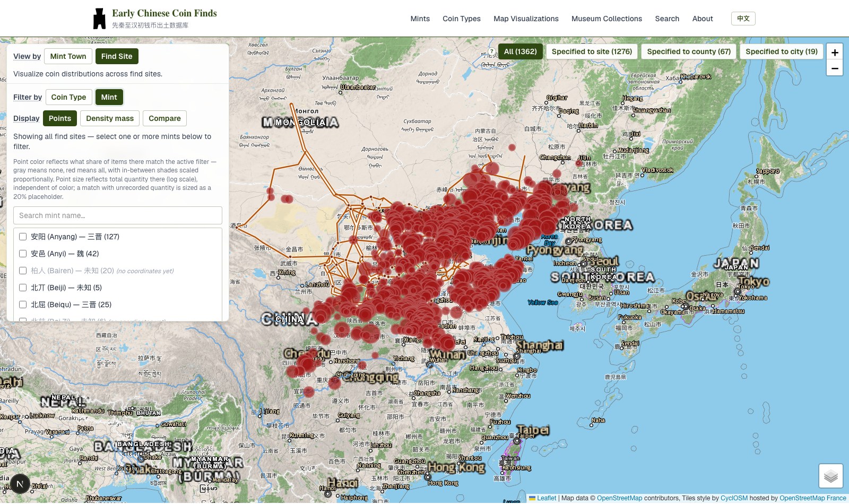Go to the Search page

pos(667,19)
